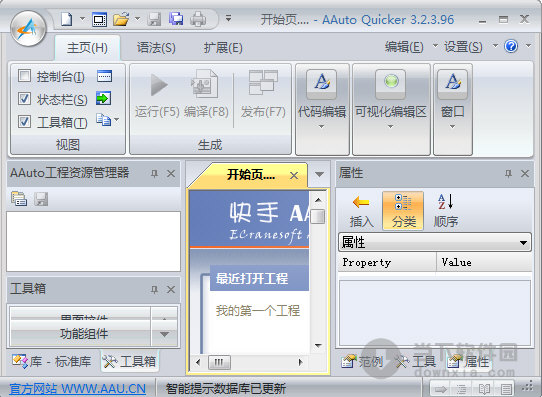Open the 编辑(E) menu
The image size is (542, 397).
coord(404,47)
